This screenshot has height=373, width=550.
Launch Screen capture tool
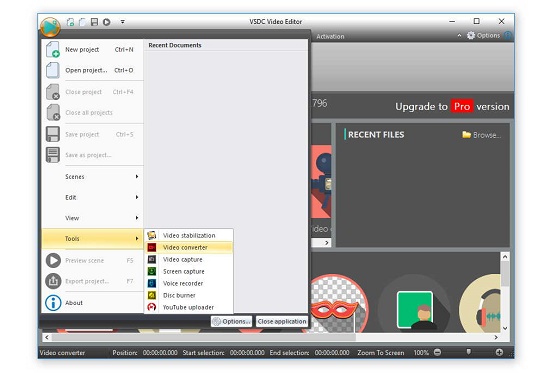(189, 271)
